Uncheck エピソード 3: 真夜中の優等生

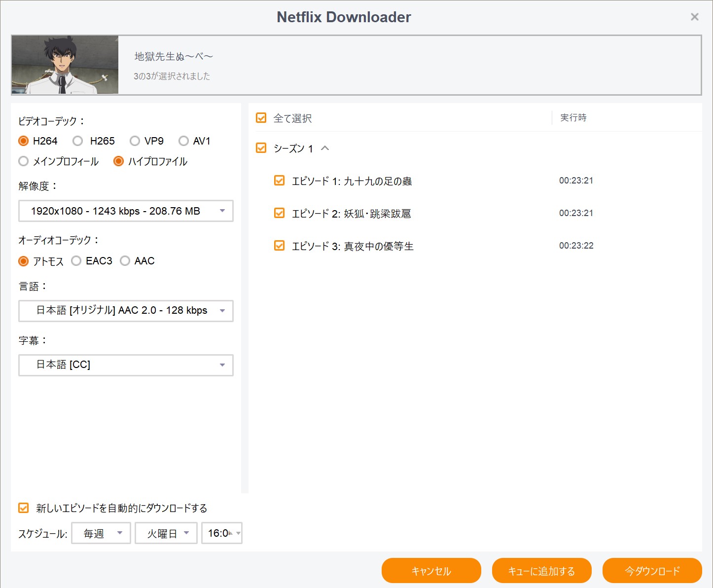(279, 246)
